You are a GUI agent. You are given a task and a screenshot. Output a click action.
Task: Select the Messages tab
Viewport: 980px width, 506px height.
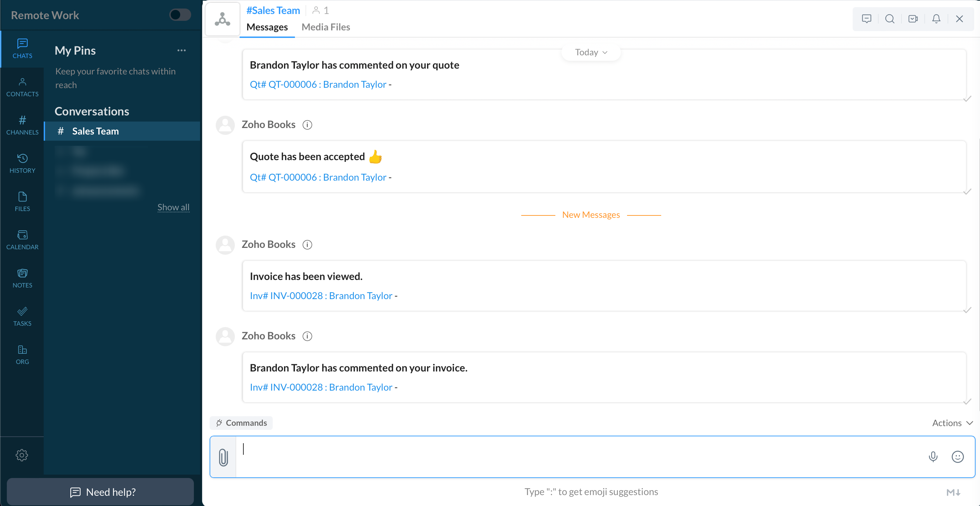coord(267,27)
